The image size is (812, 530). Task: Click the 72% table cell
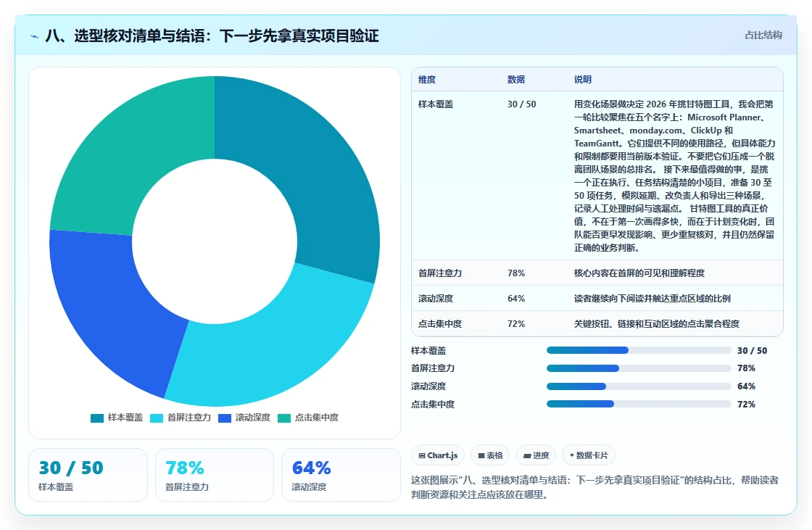point(515,324)
